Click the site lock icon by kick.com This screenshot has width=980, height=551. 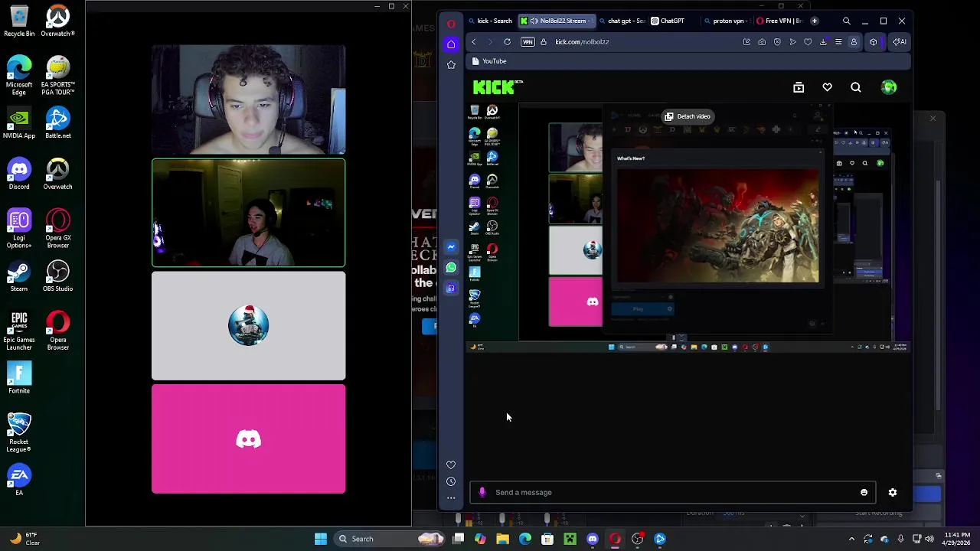pyautogui.click(x=544, y=42)
